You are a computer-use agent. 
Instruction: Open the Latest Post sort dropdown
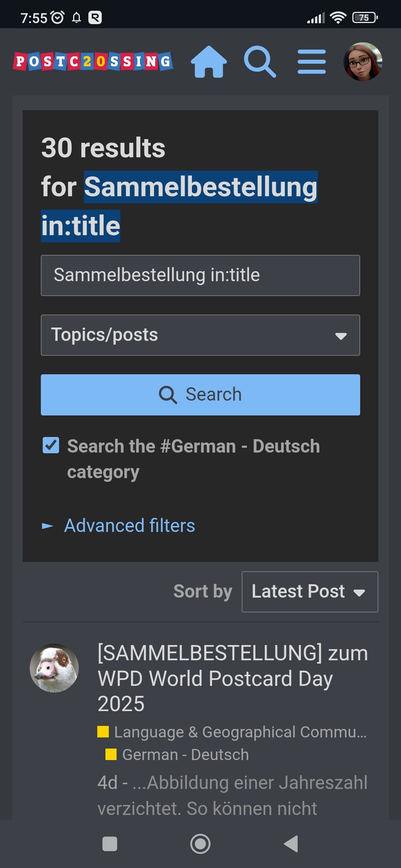(x=310, y=592)
